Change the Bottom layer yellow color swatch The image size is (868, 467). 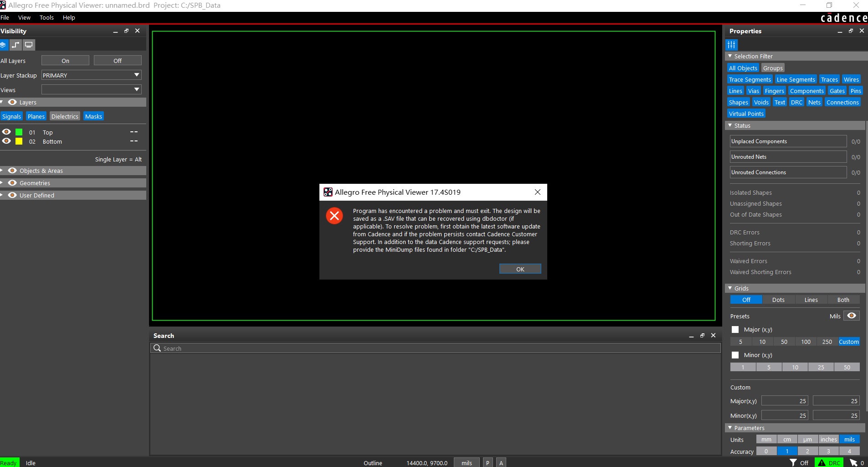(19, 141)
